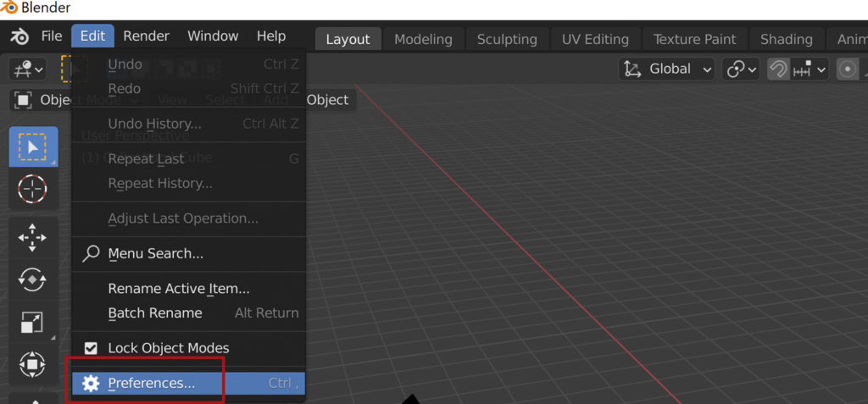The image size is (868, 404).
Task: Select the Move tool
Action: pos(33,237)
